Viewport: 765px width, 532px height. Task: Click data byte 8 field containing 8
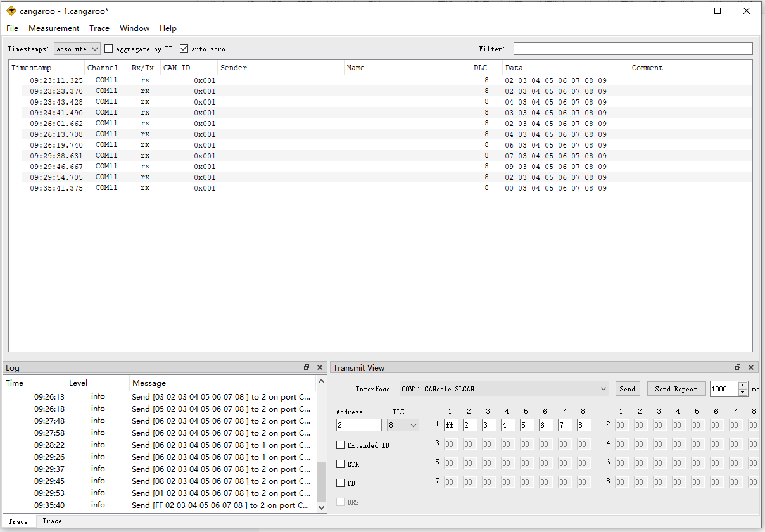pos(584,425)
